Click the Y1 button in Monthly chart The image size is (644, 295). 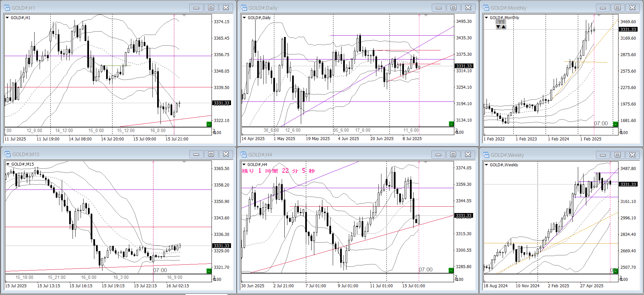pos(501,22)
